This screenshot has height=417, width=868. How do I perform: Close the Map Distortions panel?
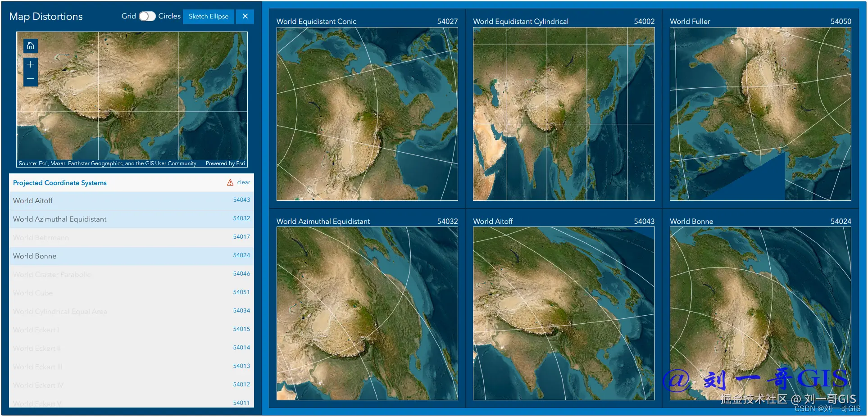click(245, 16)
